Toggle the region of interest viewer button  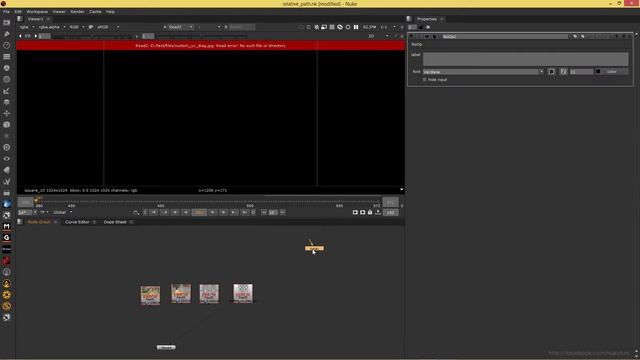pyautogui.click(x=324, y=27)
